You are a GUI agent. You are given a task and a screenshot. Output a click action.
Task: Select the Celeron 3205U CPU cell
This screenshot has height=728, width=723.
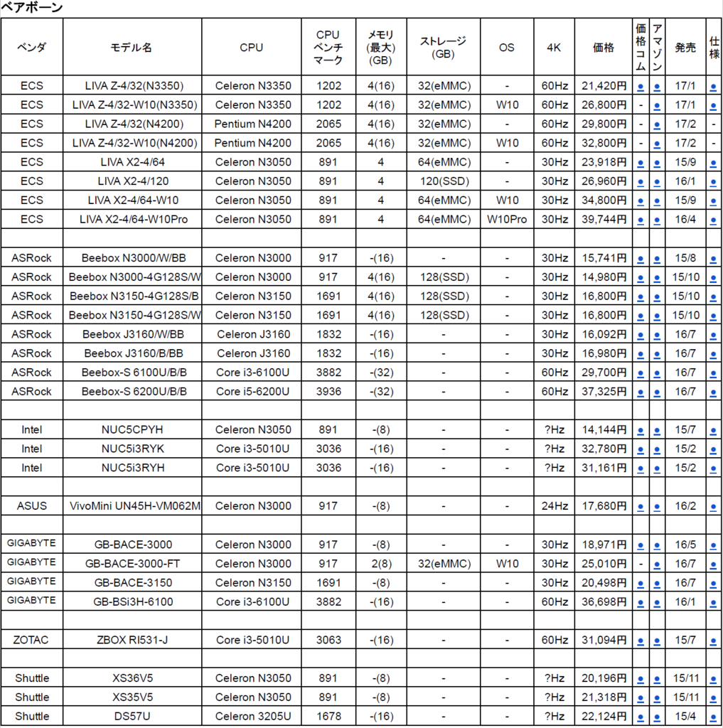point(253,717)
